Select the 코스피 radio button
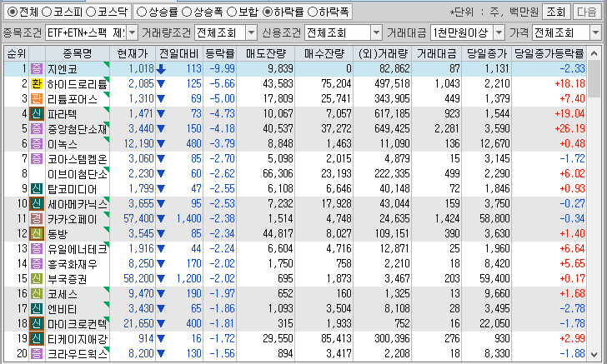Image resolution: width=607 pixels, height=364 pixels. tap(47, 12)
